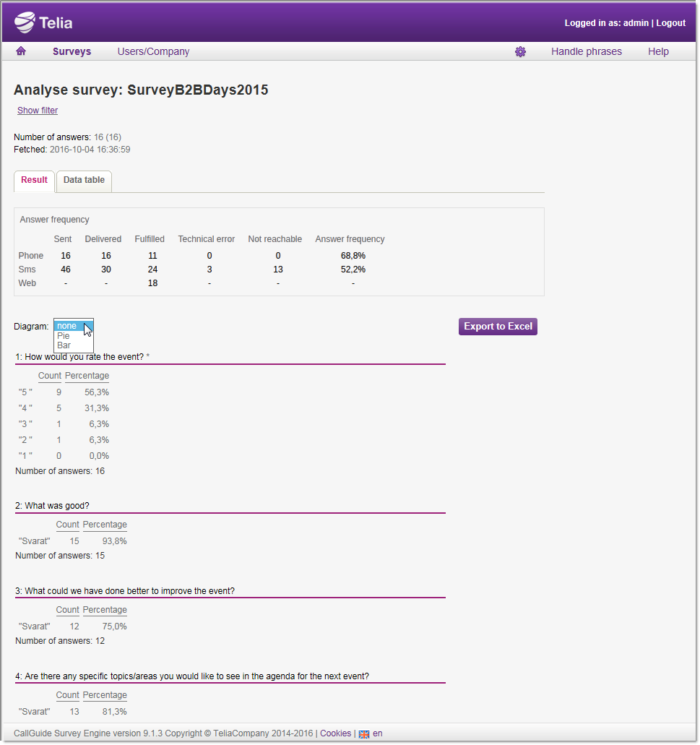
Task: Click the UK flag language icon
Action: click(x=363, y=733)
